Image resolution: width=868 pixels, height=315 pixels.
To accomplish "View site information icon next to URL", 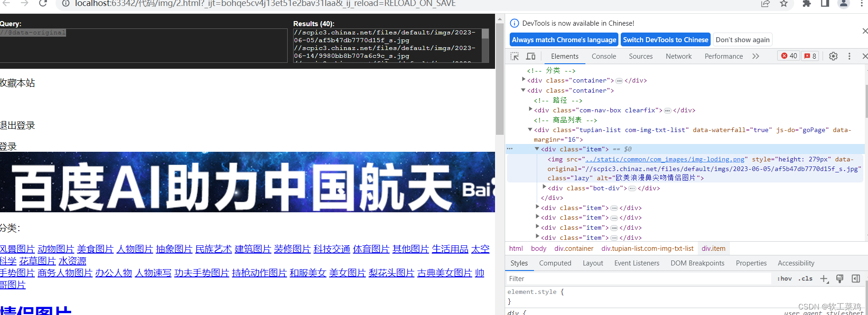I will pos(66,4).
